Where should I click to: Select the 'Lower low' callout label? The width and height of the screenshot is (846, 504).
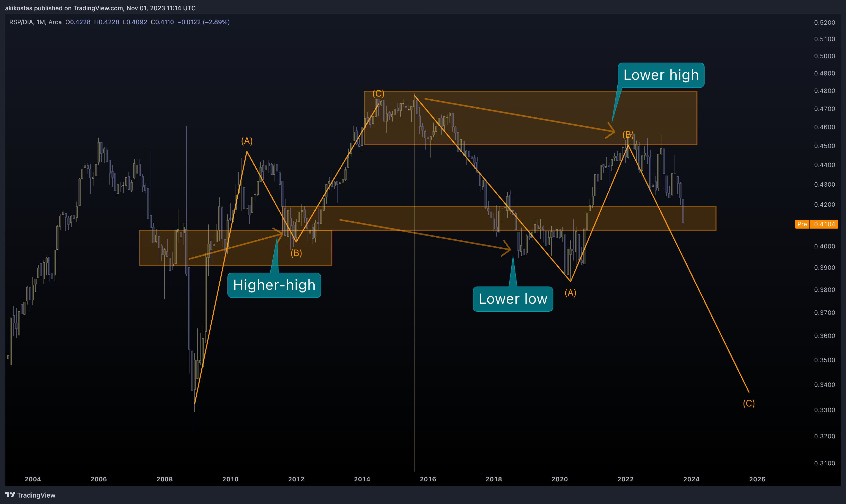[513, 299]
